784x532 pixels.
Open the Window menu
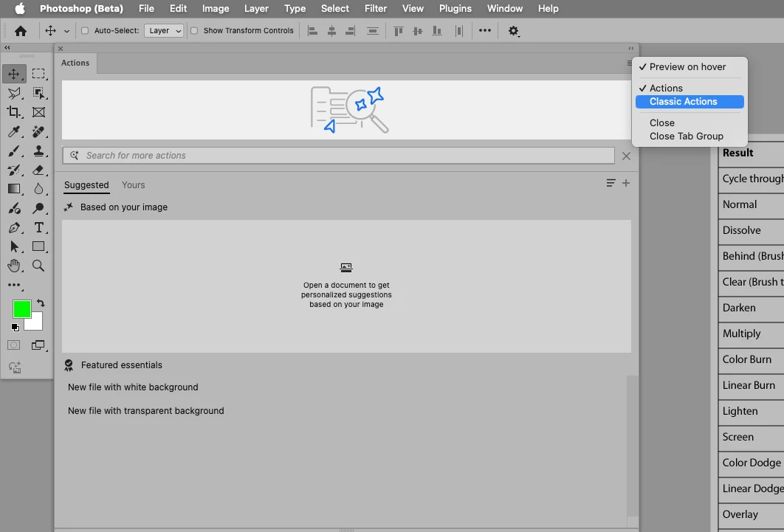(505, 9)
